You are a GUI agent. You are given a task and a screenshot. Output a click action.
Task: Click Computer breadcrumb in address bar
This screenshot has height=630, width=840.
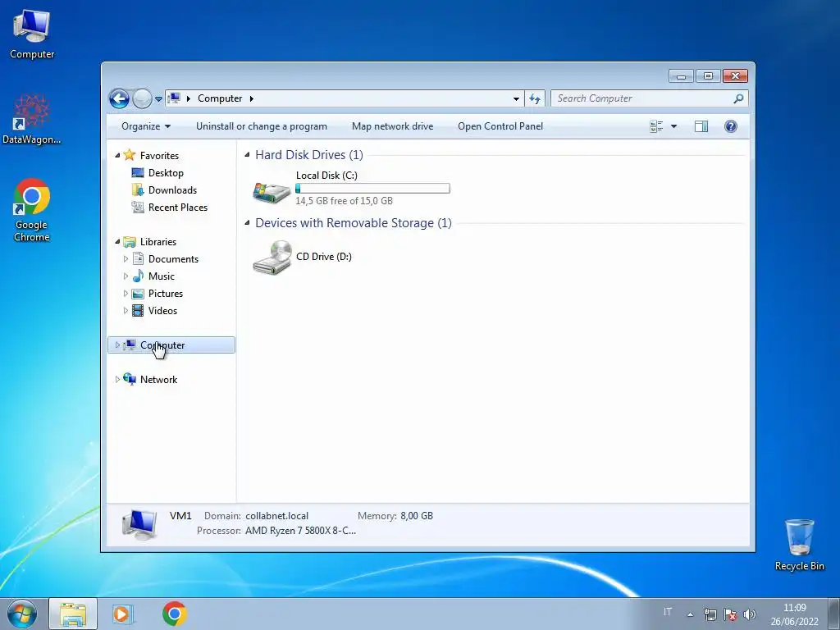[x=220, y=98]
